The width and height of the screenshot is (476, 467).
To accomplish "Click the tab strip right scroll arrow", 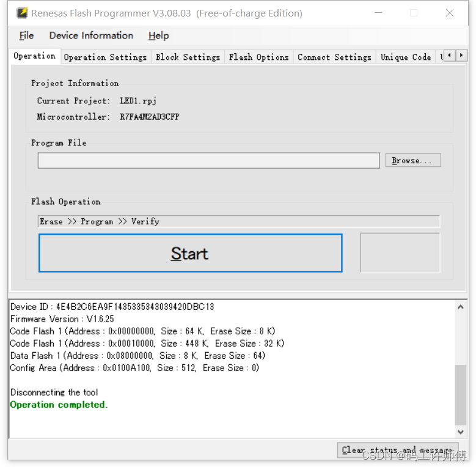I will (x=461, y=55).
